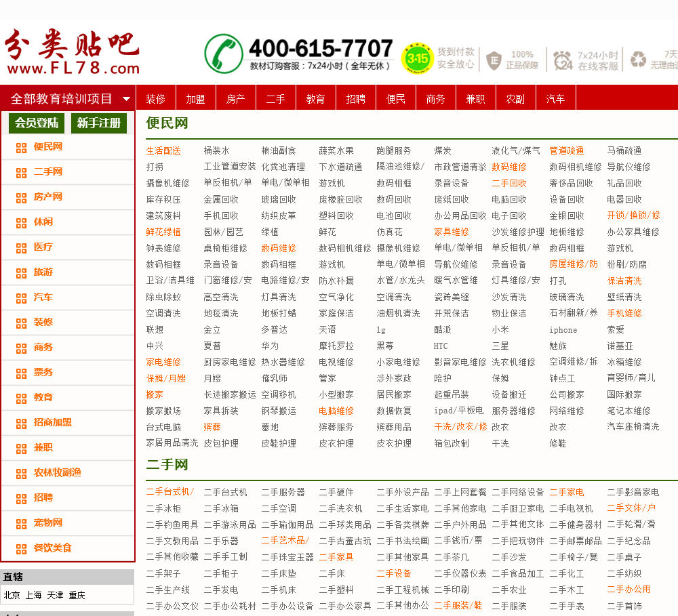The width and height of the screenshot is (678, 616).
Task: Click the grid icon beside sidebar 兼职
Action: tap(21, 449)
